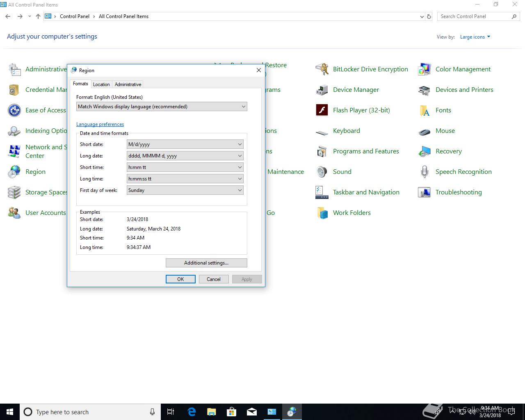Open the Keyboard icon
The image size is (525, 420).
click(322, 132)
